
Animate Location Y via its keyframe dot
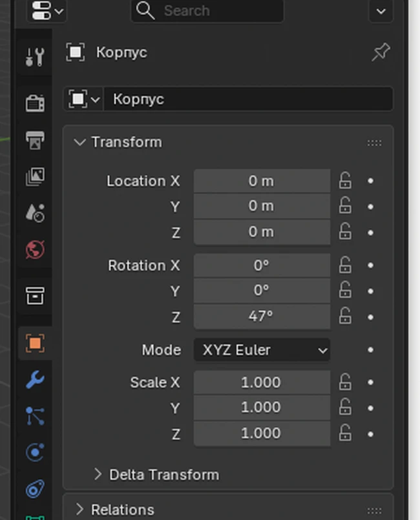coord(370,207)
